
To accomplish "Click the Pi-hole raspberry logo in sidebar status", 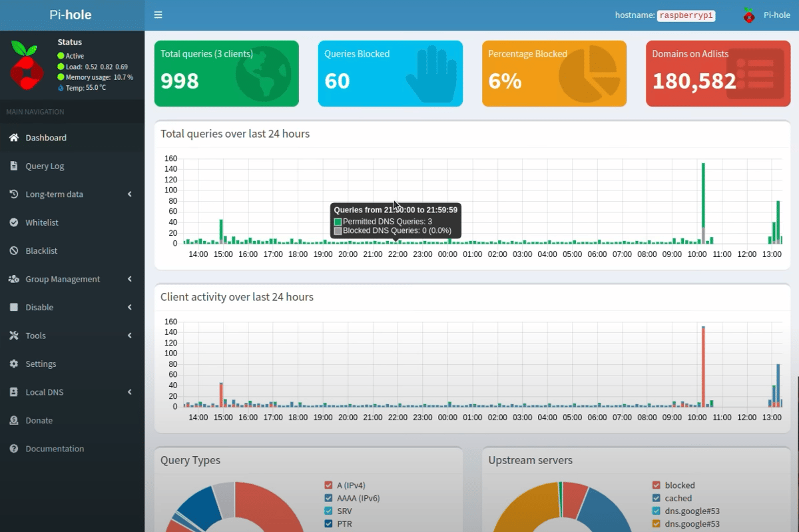I will [x=27, y=65].
